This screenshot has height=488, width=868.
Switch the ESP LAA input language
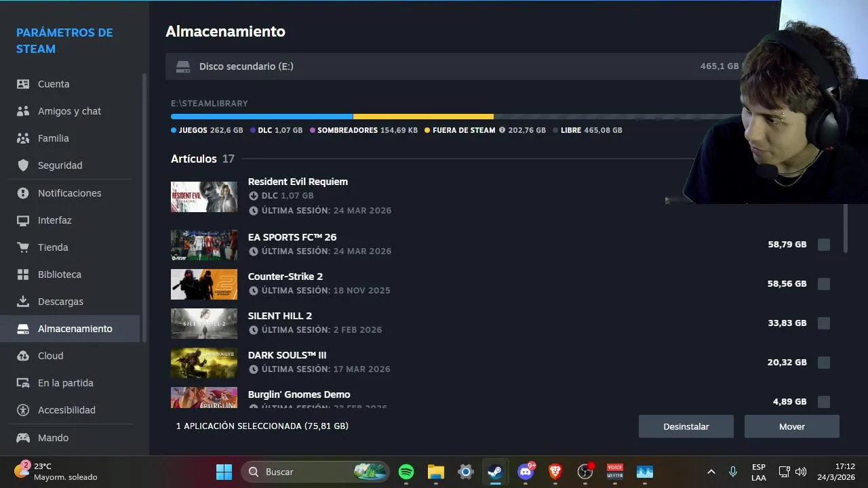point(759,472)
